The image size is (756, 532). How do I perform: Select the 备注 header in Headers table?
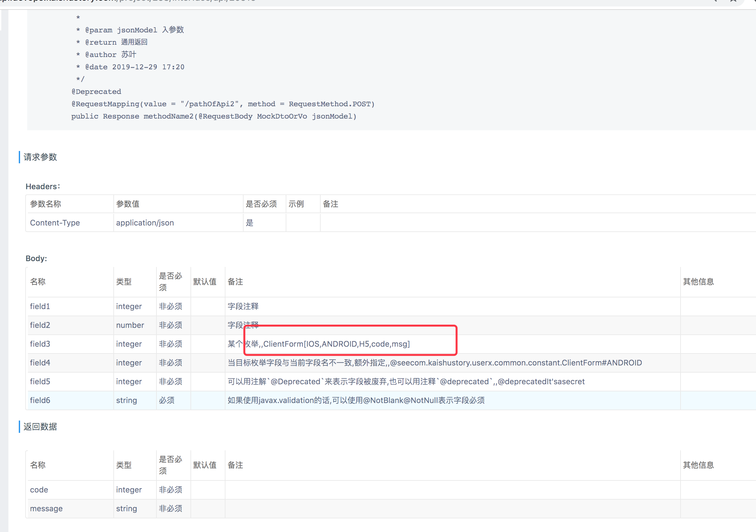pyautogui.click(x=330, y=204)
